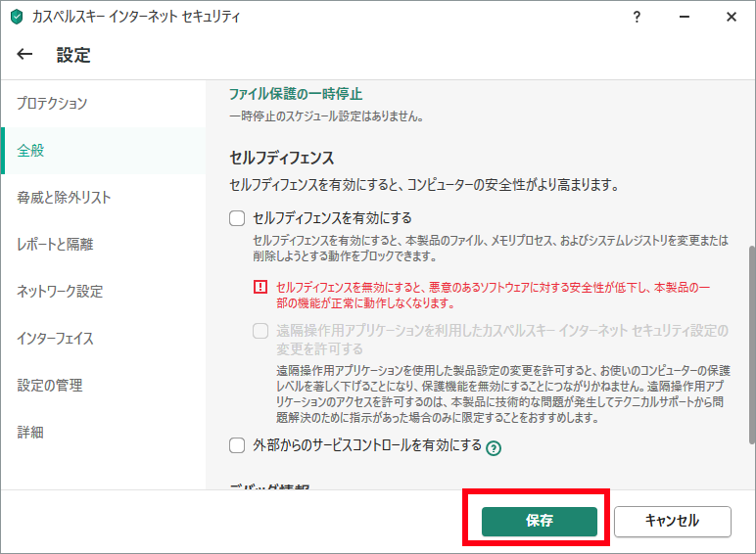Minimize the Kaspersky settings window
756x554 pixels.
click(685, 18)
